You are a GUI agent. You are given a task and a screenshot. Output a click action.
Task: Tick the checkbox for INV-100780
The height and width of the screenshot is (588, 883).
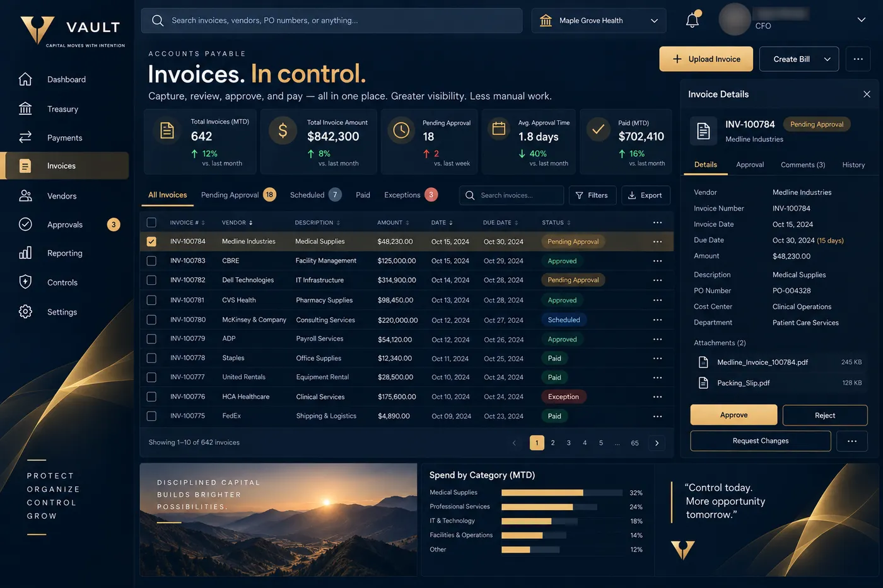[151, 320]
